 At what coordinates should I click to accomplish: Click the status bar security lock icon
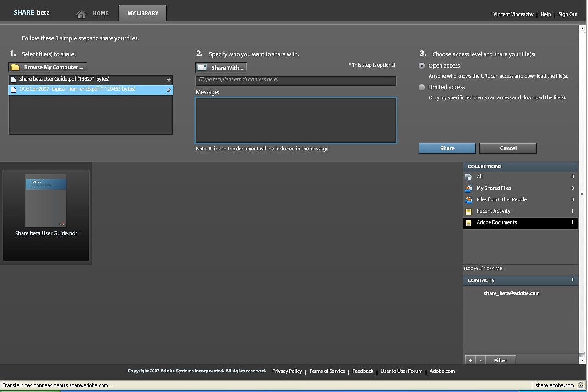click(x=580, y=385)
